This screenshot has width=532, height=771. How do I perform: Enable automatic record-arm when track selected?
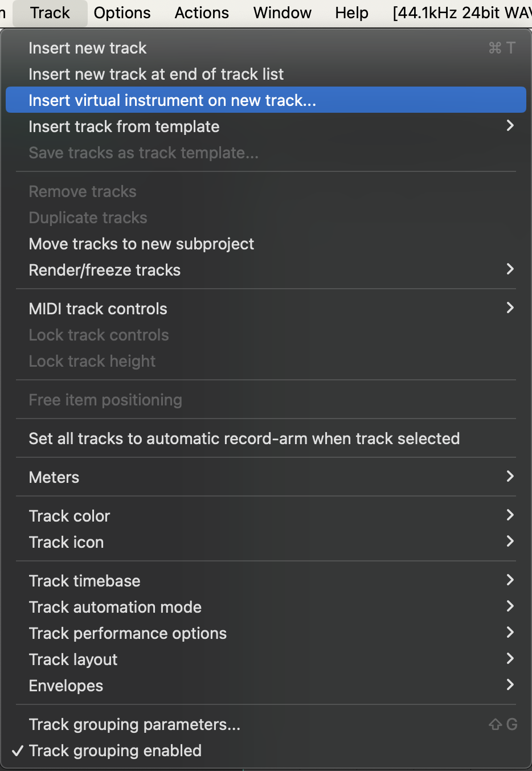(x=244, y=438)
